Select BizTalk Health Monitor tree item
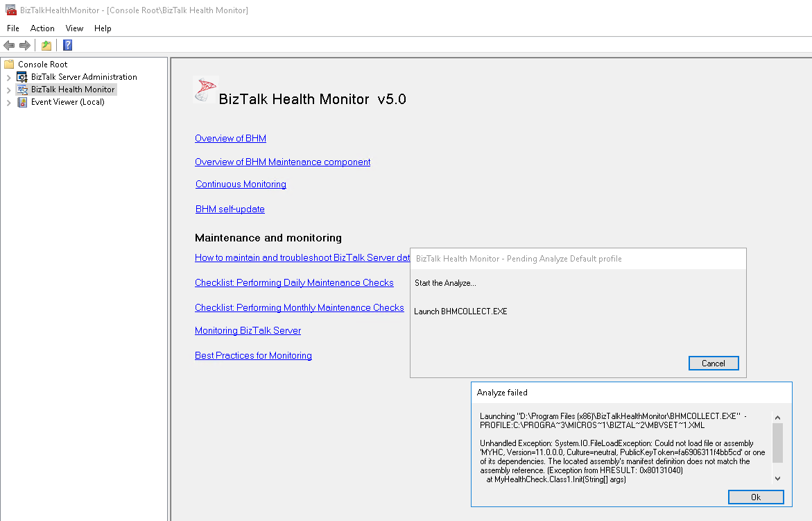This screenshot has width=812, height=521. 73,89
